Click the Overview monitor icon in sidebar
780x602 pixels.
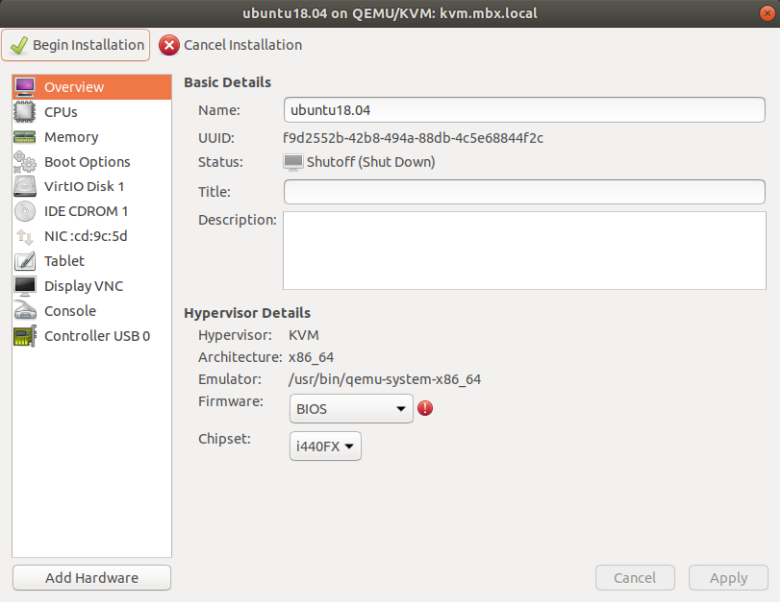click(x=25, y=87)
